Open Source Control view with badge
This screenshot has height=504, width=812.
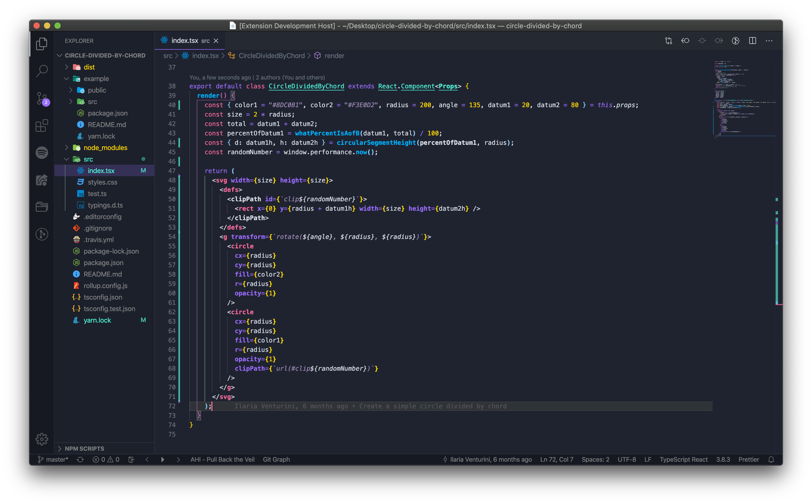(42, 98)
